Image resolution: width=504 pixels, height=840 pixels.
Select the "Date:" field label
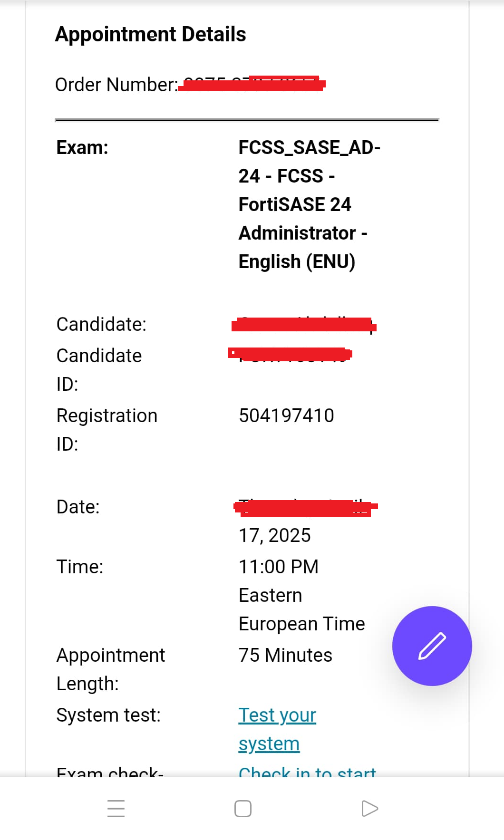pyautogui.click(x=78, y=507)
